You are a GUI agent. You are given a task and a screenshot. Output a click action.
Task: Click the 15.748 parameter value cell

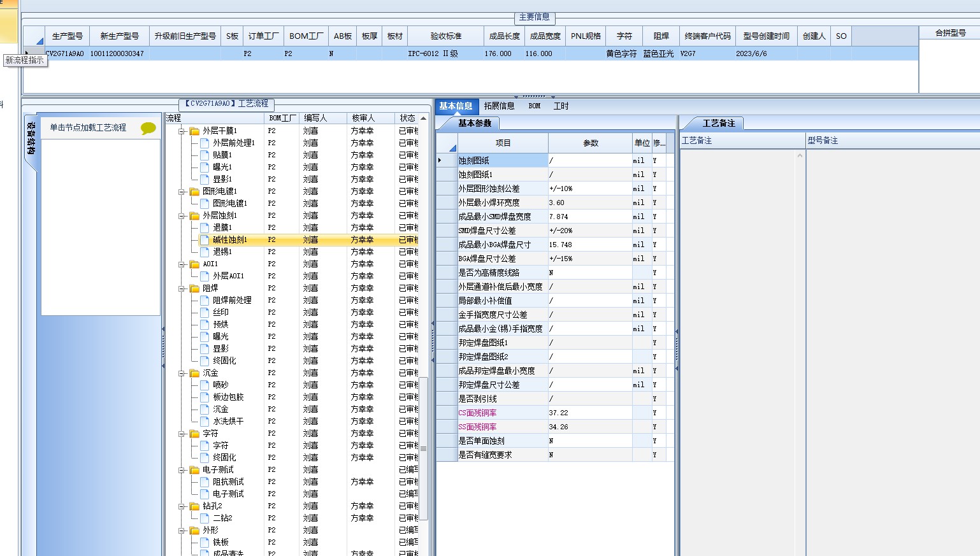590,245
